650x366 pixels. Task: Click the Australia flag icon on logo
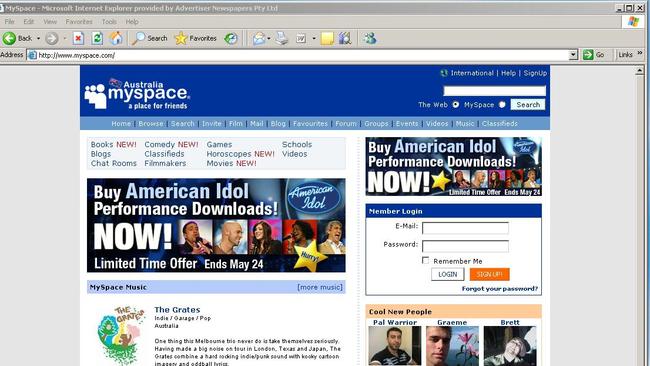click(115, 82)
